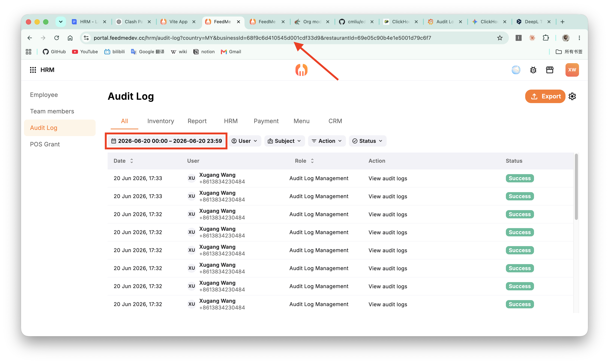
Task: Open browser extensions puzzle icon
Action: 546,38
